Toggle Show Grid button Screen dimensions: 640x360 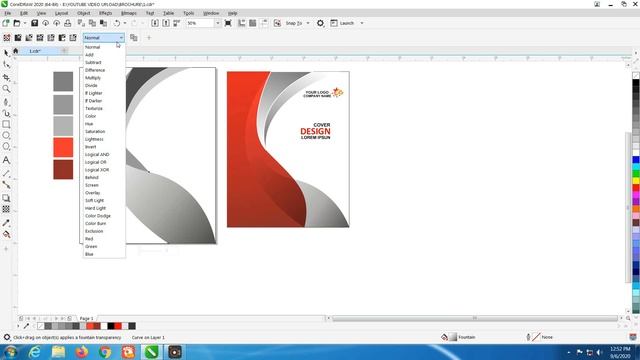[253, 23]
